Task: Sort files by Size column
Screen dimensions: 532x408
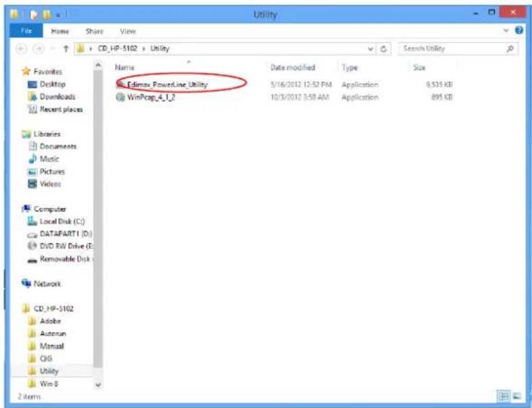Action: coord(419,68)
